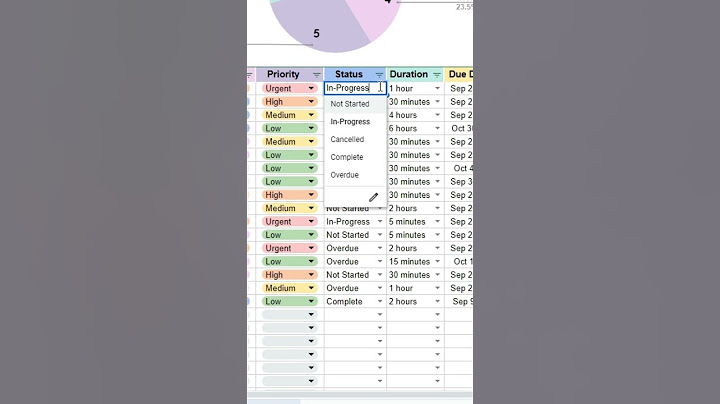Open Medium priority chip in the 4 hours row
Image resolution: width=720 pixels, height=404 pixels.
pos(289,115)
